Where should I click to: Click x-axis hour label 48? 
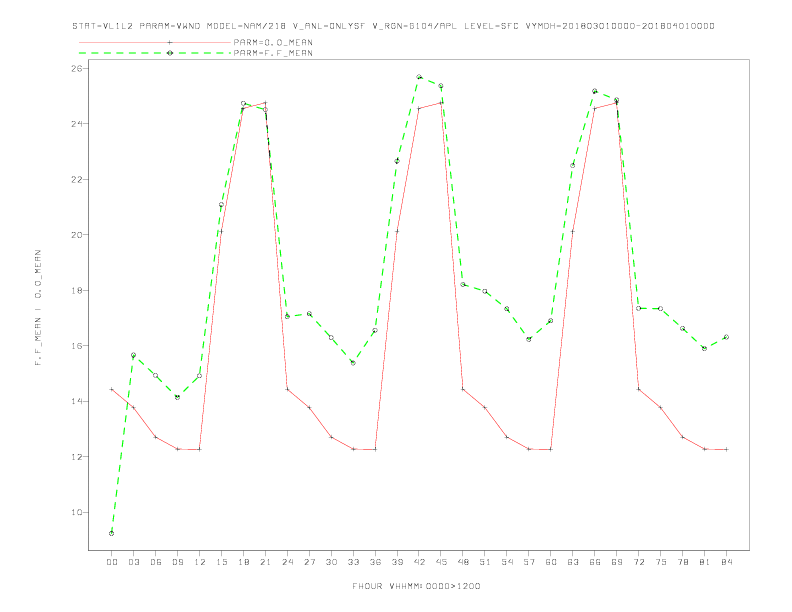coord(463,562)
